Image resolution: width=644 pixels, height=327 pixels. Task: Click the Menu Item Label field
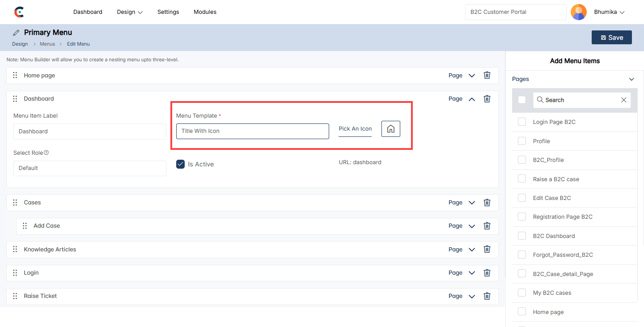(89, 132)
